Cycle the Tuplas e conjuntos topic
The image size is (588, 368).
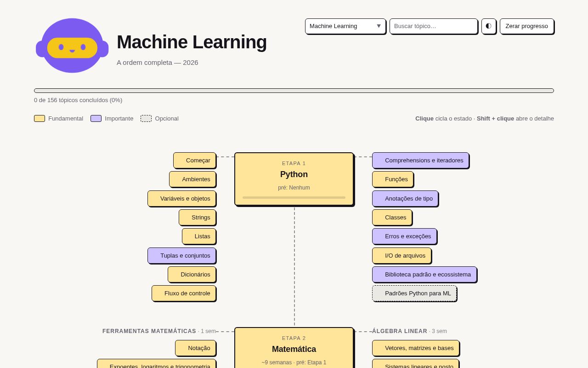181,255
